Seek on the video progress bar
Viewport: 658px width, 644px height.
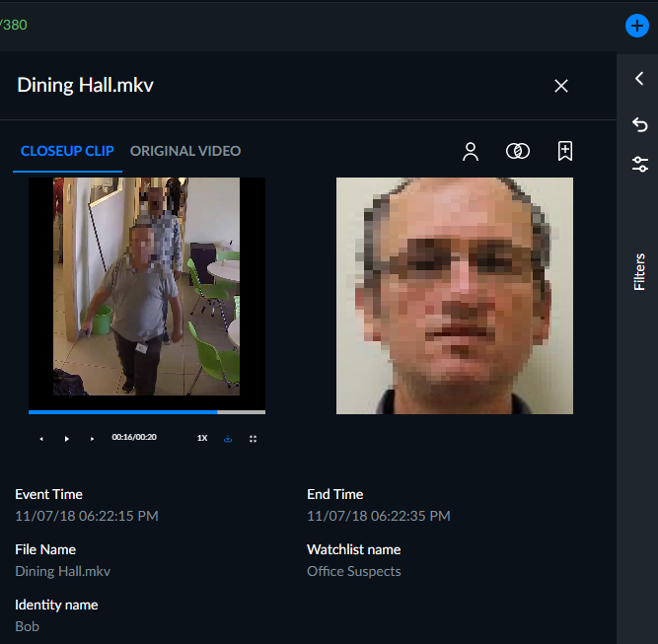pyautogui.click(x=147, y=412)
